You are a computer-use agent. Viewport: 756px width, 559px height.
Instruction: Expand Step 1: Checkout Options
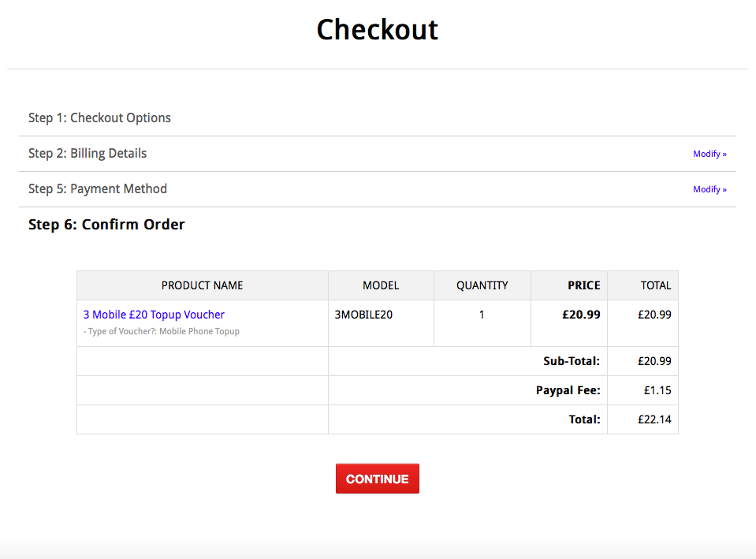[99, 117]
